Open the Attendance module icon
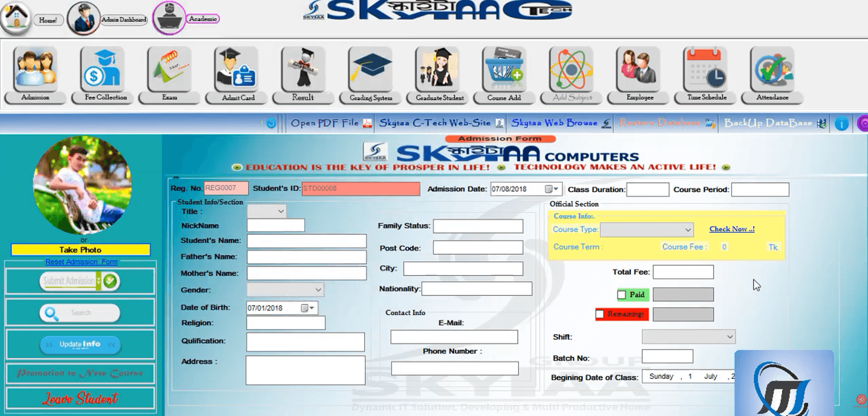 point(772,69)
